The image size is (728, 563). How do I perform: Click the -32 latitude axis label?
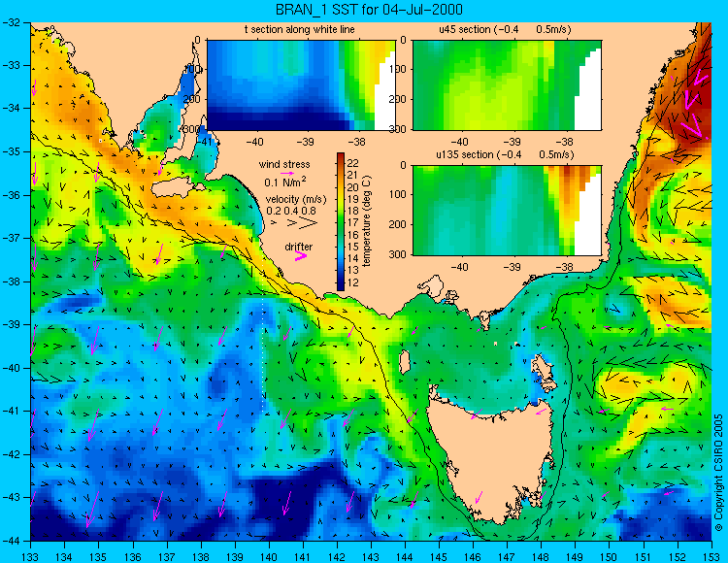click(x=11, y=22)
